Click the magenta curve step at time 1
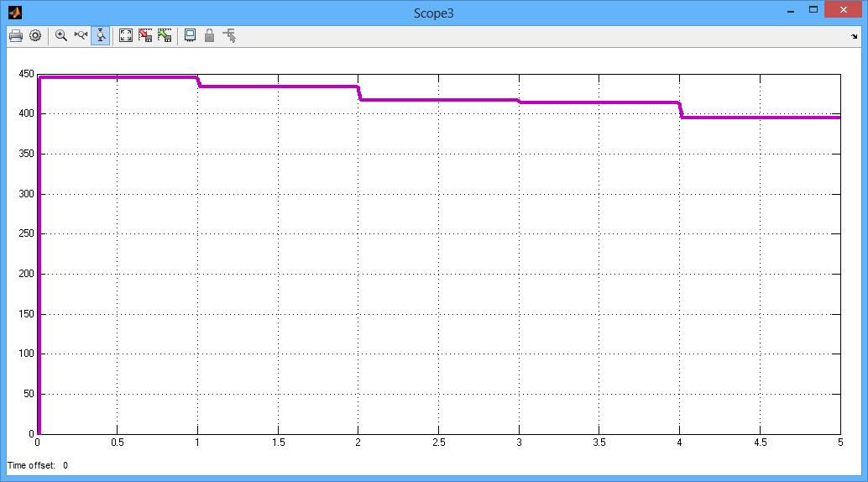 (x=198, y=82)
